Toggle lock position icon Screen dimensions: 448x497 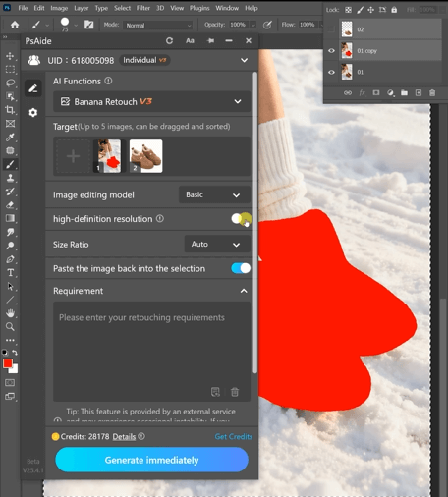[370, 10]
